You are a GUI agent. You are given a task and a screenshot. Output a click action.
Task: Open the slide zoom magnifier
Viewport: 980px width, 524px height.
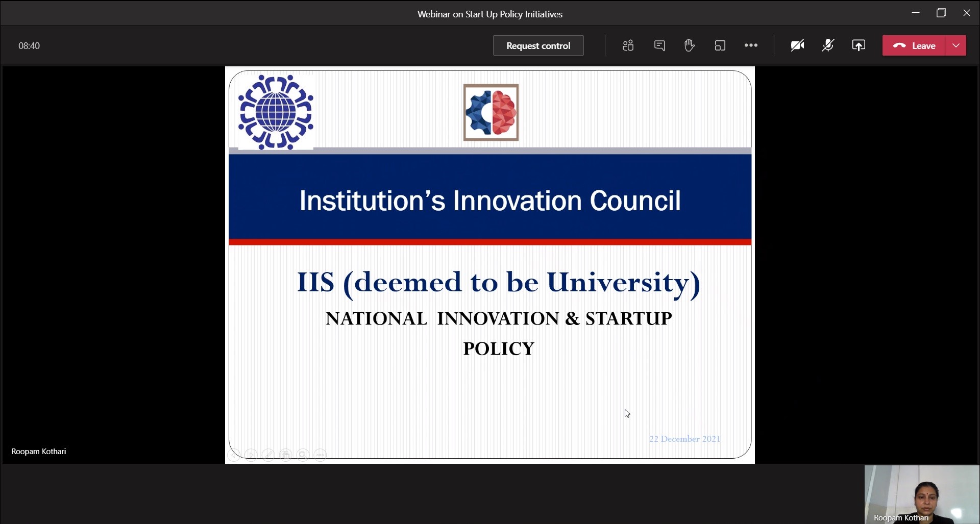[x=303, y=455]
